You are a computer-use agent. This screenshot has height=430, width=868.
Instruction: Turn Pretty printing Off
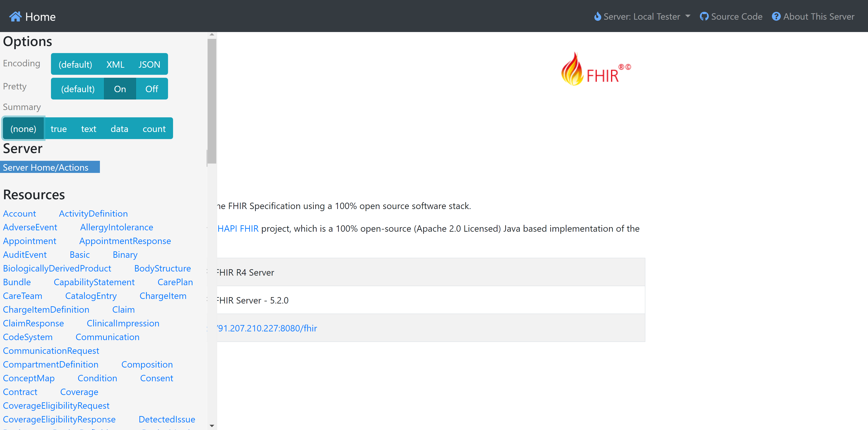[152, 89]
